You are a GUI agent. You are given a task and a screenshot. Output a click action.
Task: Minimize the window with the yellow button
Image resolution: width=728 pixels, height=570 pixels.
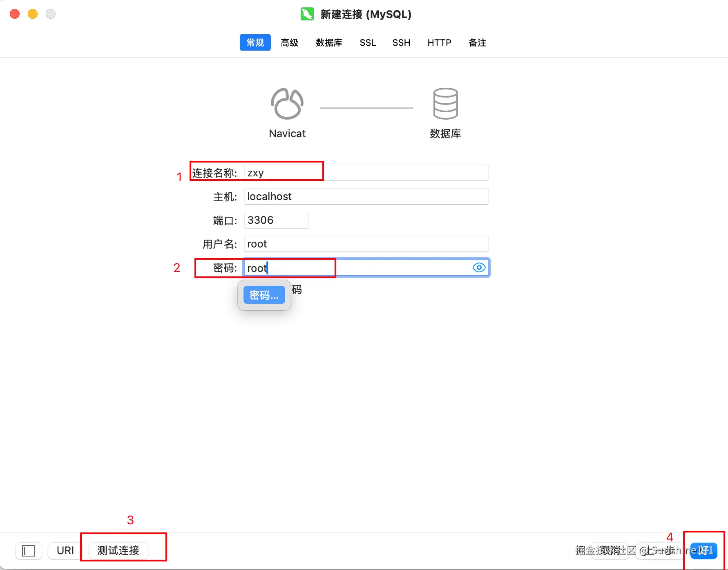coord(33,14)
